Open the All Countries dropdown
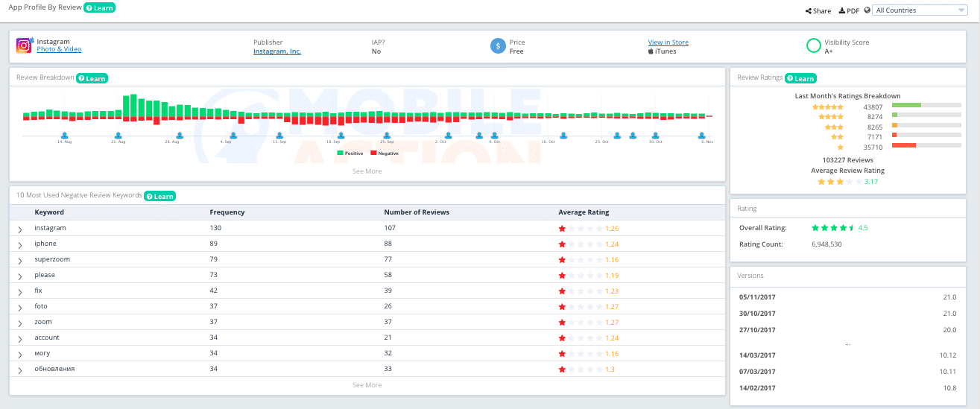This screenshot has height=409, width=980. [920, 10]
